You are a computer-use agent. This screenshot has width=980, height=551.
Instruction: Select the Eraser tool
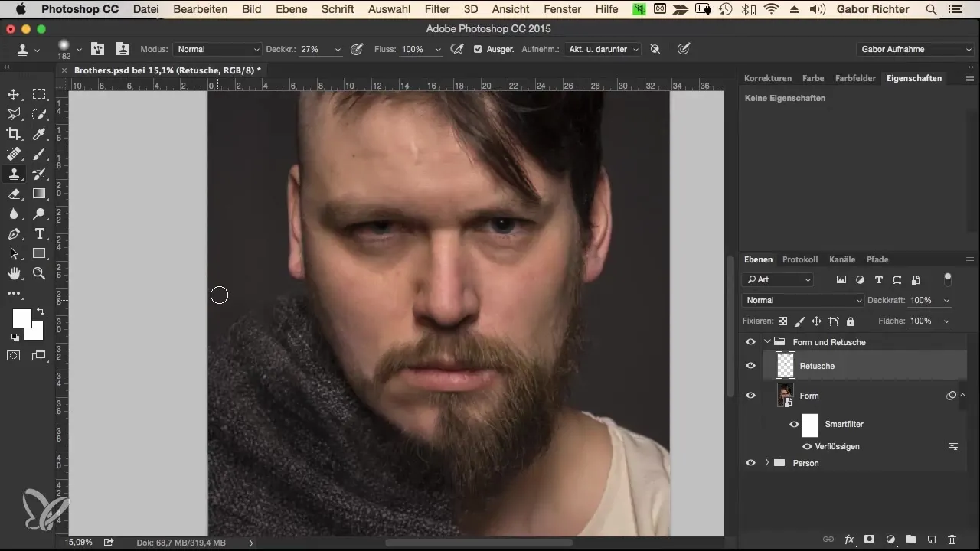(x=14, y=194)
